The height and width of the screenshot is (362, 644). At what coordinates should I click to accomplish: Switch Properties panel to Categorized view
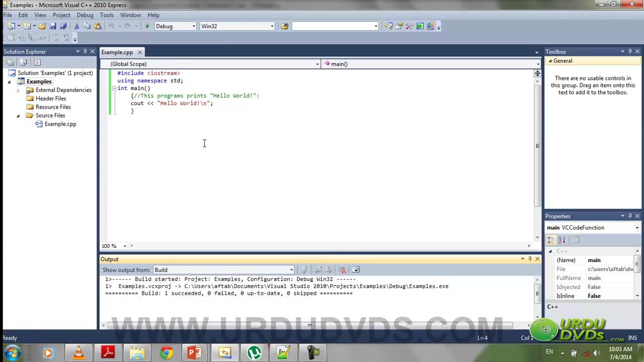pos(551,240)
